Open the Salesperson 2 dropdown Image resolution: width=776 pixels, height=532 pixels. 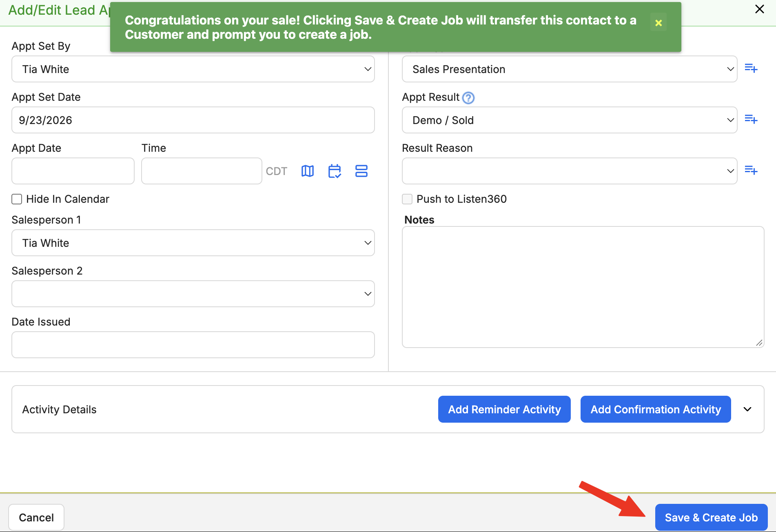[193, 294]
